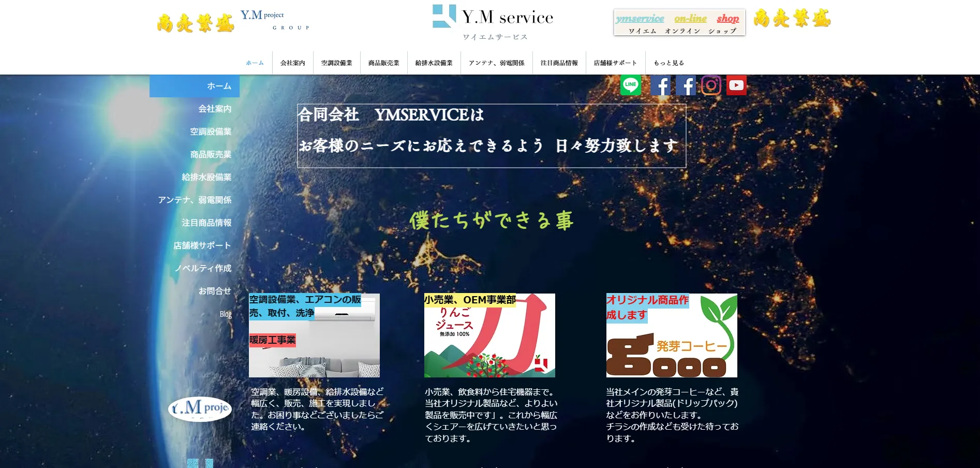The height and width of the screenshot is (468, 980).
Task: Go to 店舗様サポート in top navigation
Action: [x=615, y=63]
